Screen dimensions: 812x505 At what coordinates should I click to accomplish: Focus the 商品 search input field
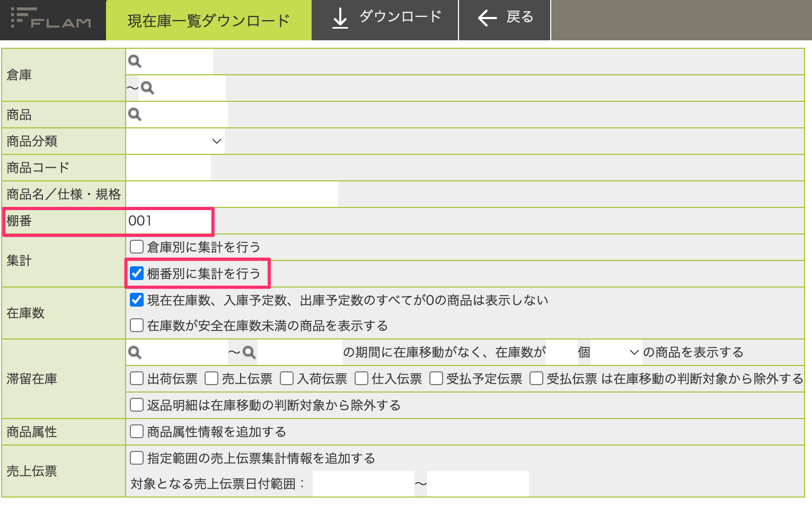(184, 115)
